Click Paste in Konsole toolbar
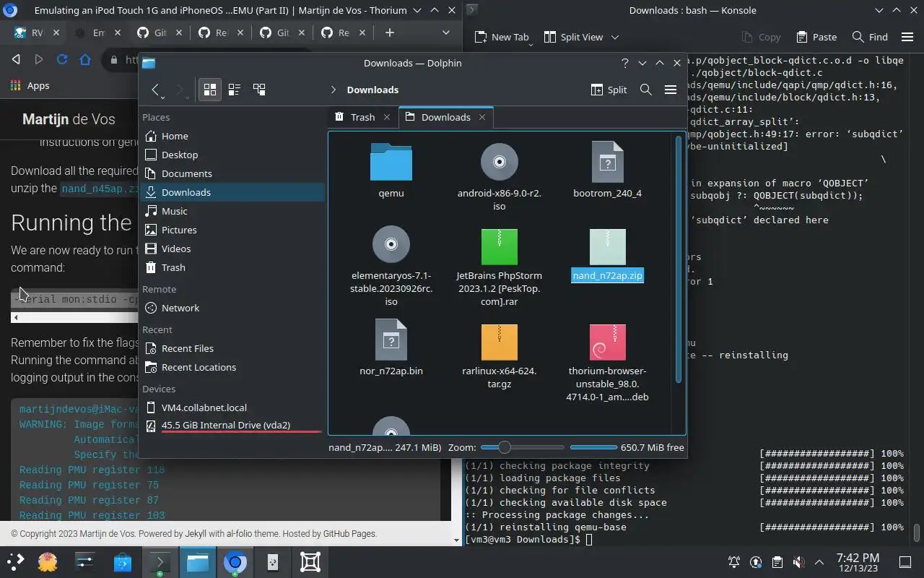This screenshot has height=578, width=924. (816, 37)
